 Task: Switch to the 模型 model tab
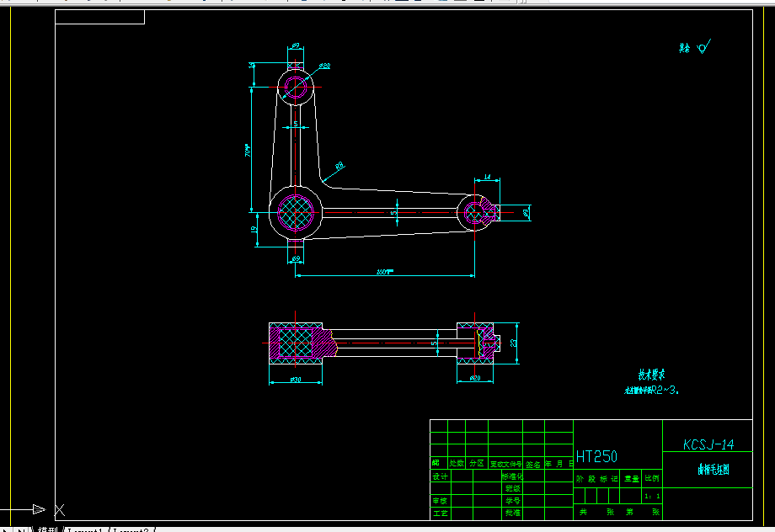(x=47, y=529)
